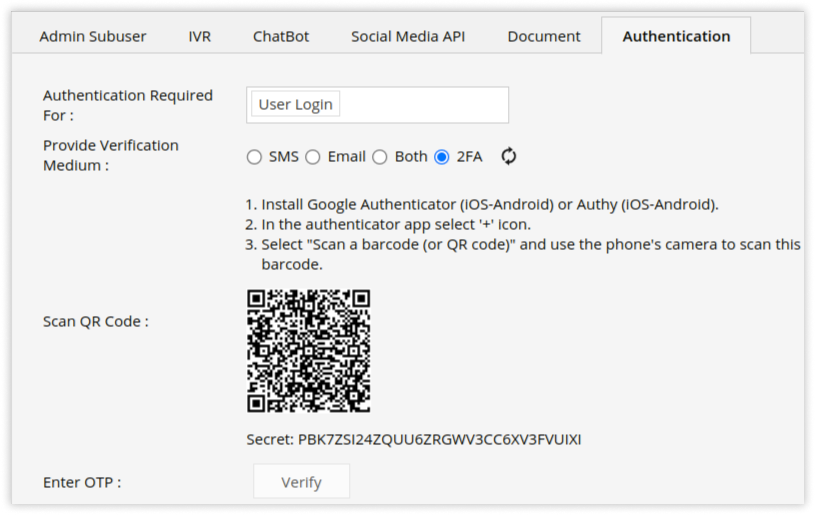Screen dimensions: 815x515
Task: Open the Admin Subuser tab
Action: [x=93, y=36]
